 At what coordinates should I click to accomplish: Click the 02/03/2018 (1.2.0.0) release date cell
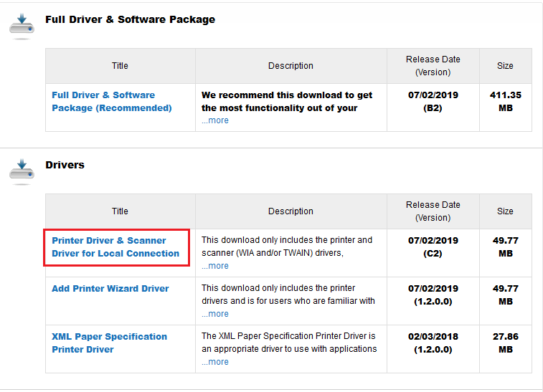click(x=433, y=349)
